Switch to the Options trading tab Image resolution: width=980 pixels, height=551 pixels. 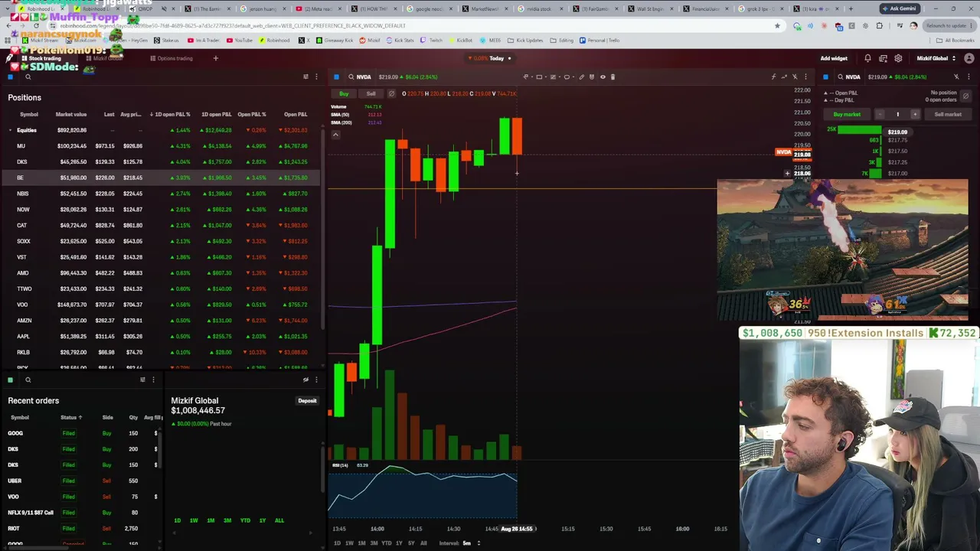point(171,58)
